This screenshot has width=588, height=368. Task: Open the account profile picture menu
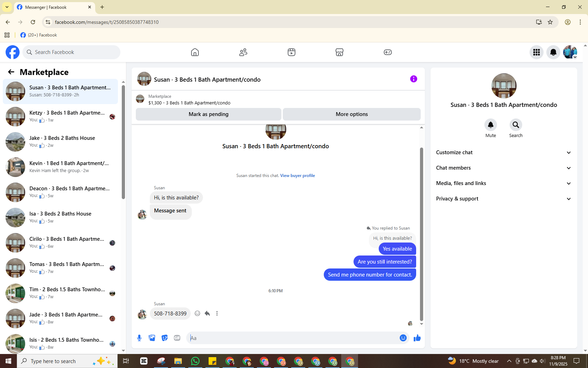[570, 52]
